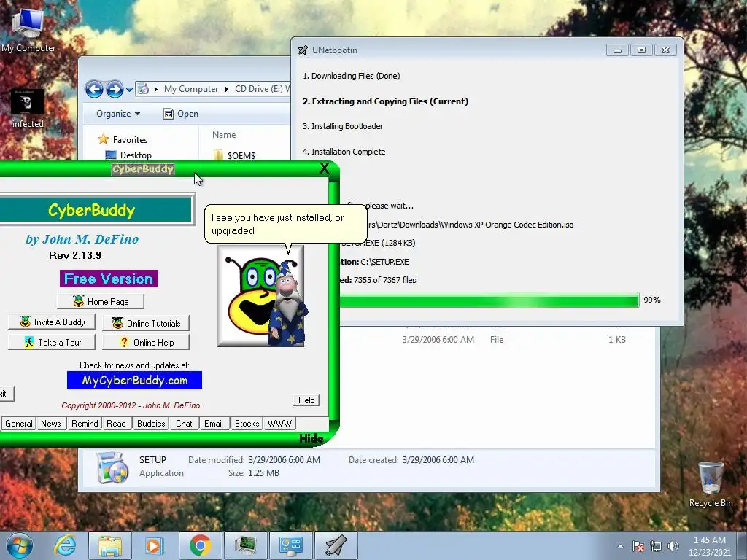This screenshot has height=560, width=747.
Task: Expand the arrow after My Computer breadcrumb
Action: [x=226, y=89]
